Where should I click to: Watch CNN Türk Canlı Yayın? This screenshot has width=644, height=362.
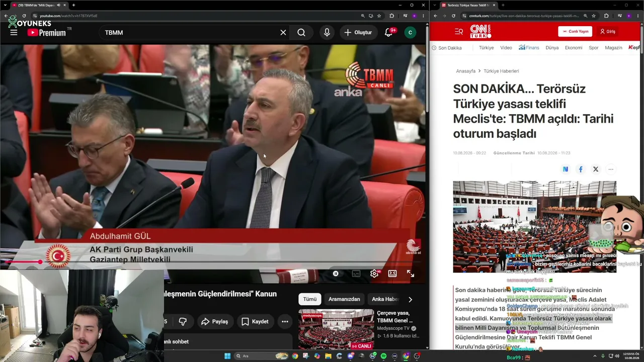pyautogui.click(x=575, y=31)
